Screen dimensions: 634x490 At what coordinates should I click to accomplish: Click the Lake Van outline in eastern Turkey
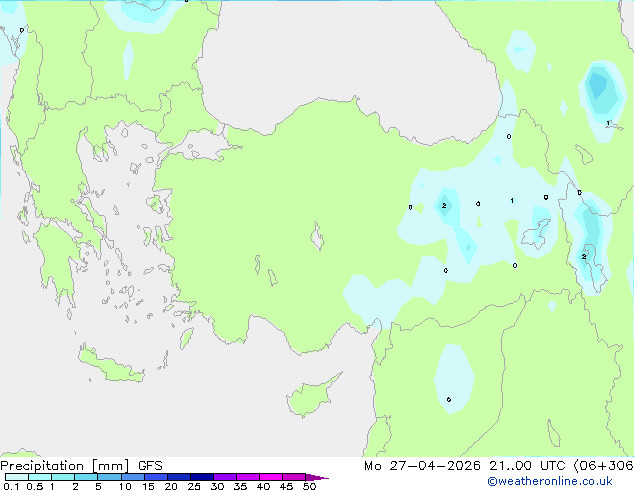(535, 234)
